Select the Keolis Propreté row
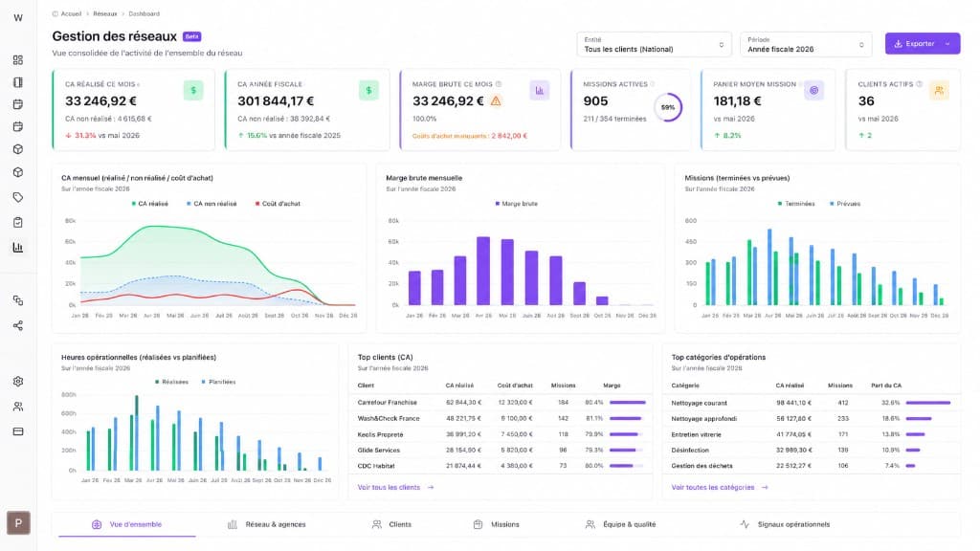Viewport: 980px width, 551px height. (x=501, y=434)
